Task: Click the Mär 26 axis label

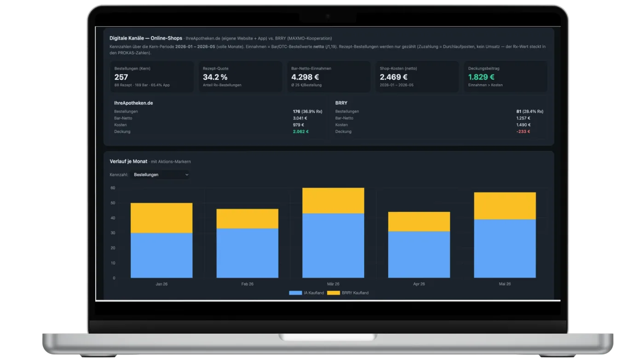Action: point(333,284)
